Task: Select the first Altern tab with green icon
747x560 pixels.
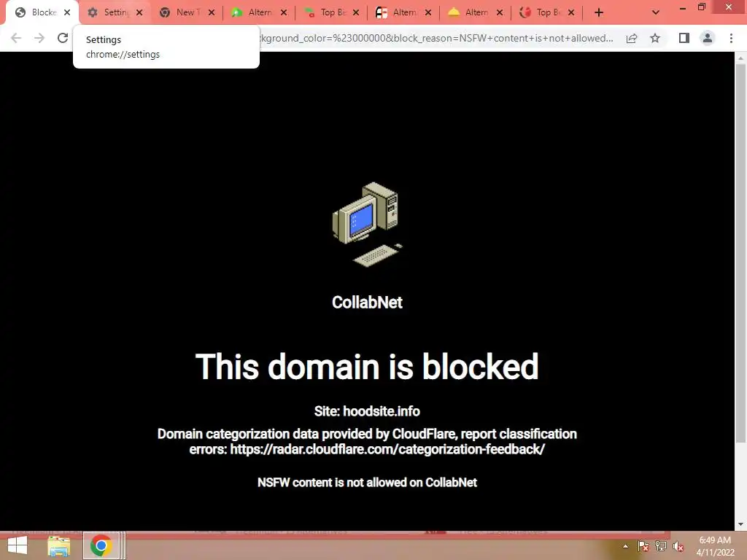Action: tap(258, 13)
